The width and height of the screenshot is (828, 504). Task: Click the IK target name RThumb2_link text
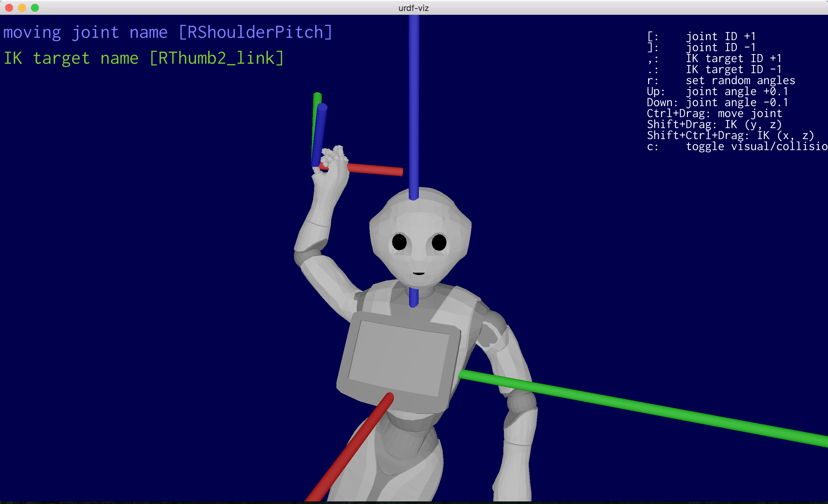click(x=144, y=59)
